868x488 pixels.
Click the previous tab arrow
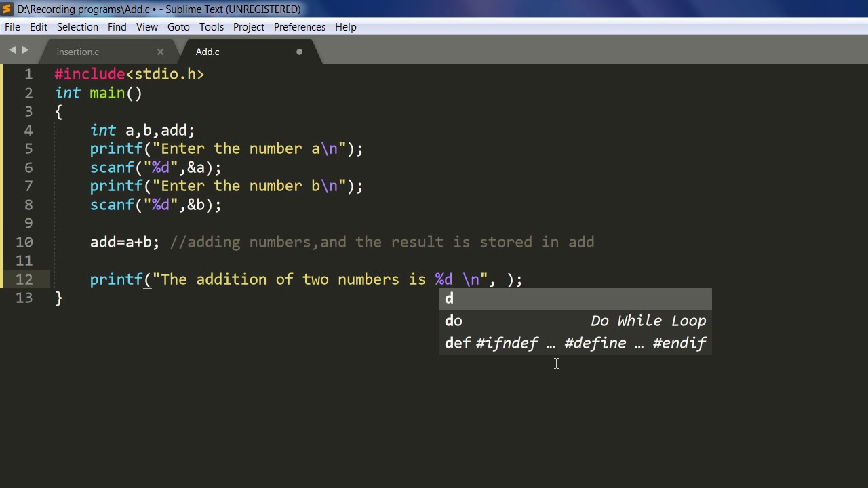pyautogui.click(x=12, y=50)
